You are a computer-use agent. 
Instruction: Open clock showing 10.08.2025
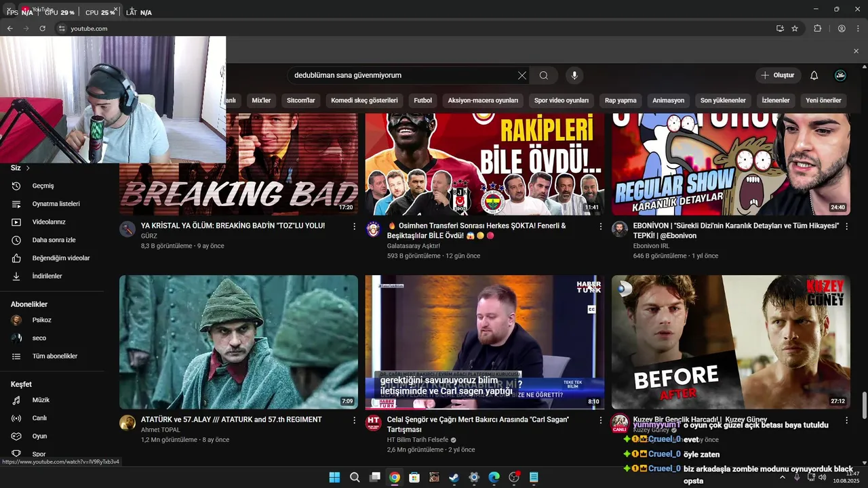(x=847, y=477)
